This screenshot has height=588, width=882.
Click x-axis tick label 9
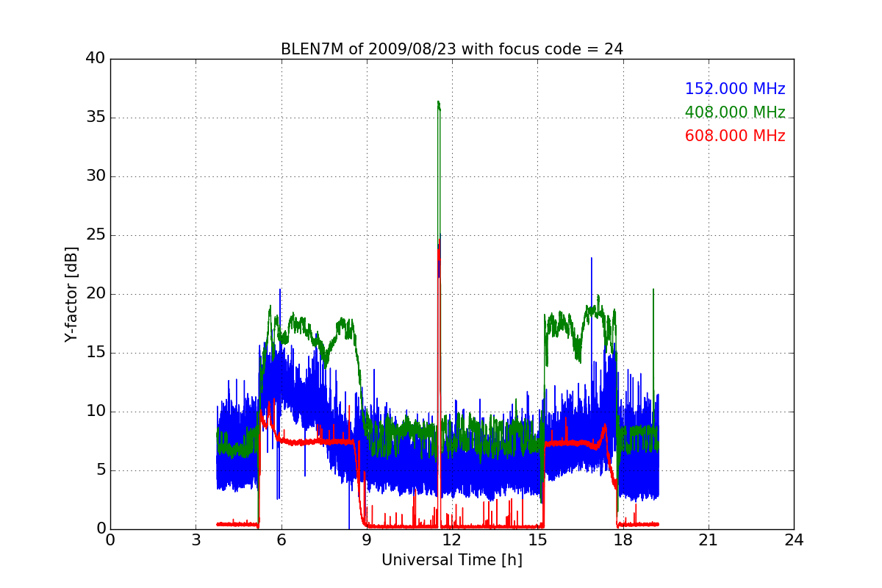point(367,540)
